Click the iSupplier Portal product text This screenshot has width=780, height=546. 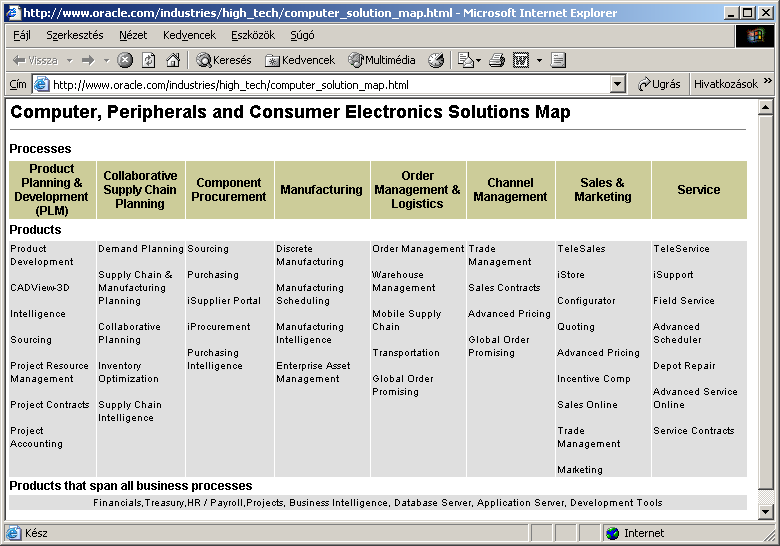(224, 300)
